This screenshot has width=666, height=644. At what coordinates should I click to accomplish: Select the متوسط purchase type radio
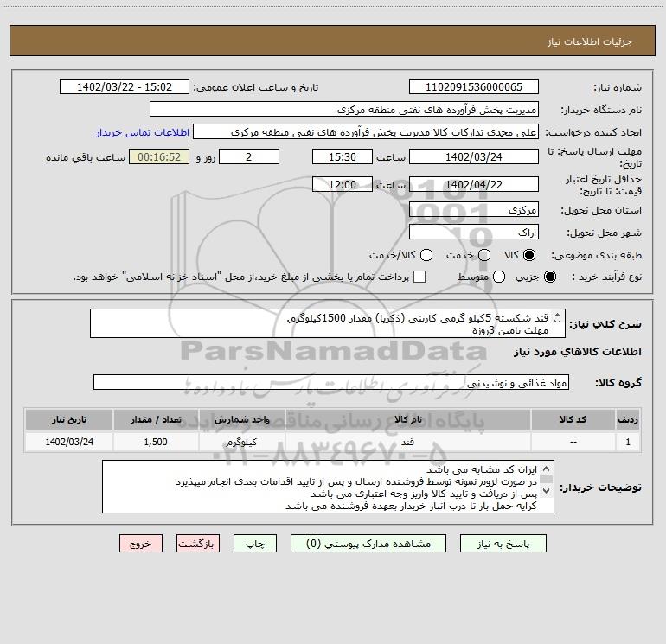[x=499, y=277]
